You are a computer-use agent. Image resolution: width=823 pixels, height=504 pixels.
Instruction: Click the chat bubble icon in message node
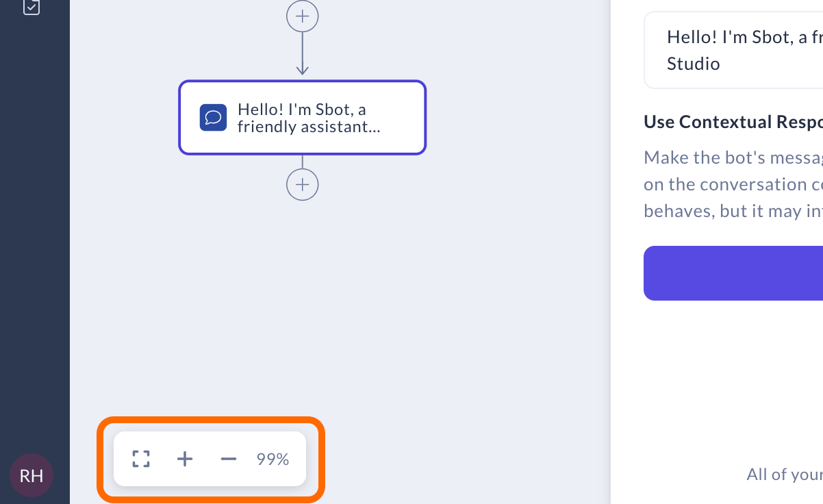point(213,118)
